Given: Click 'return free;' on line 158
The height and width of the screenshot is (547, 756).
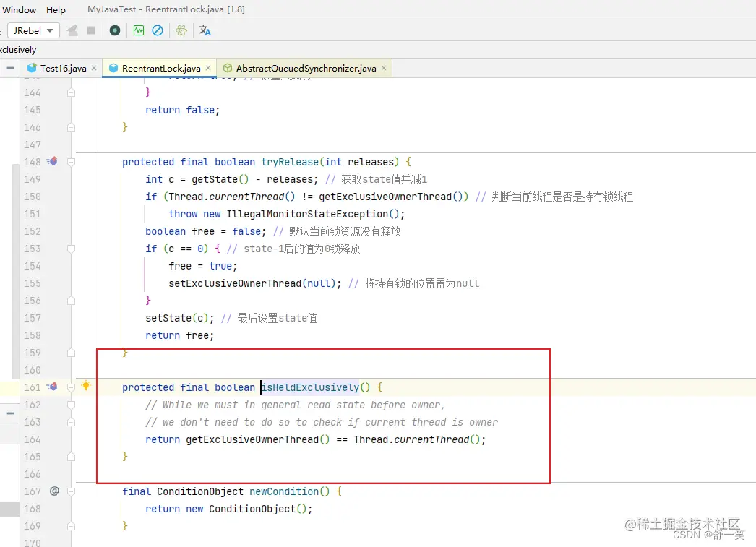Looking at the screenshot, I should pos(180,335).
